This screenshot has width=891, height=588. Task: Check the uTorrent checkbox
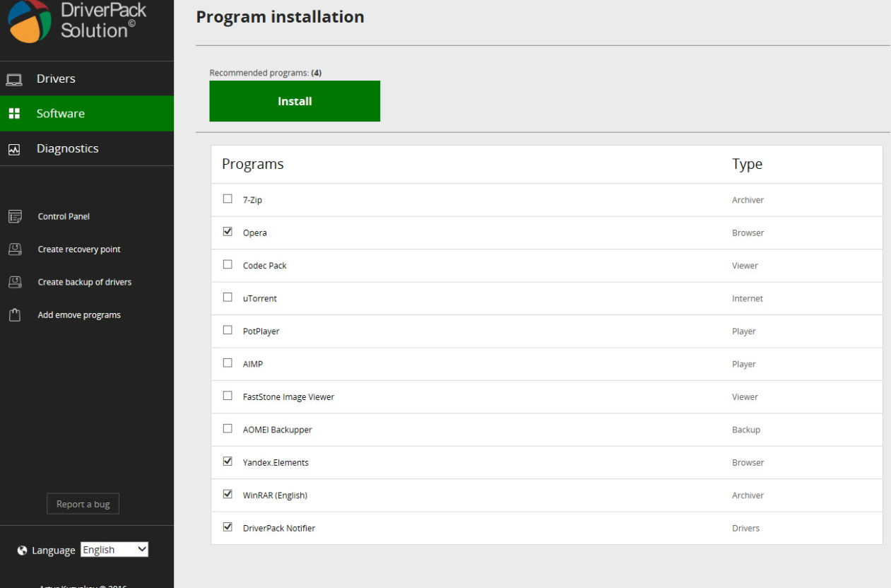228,298
